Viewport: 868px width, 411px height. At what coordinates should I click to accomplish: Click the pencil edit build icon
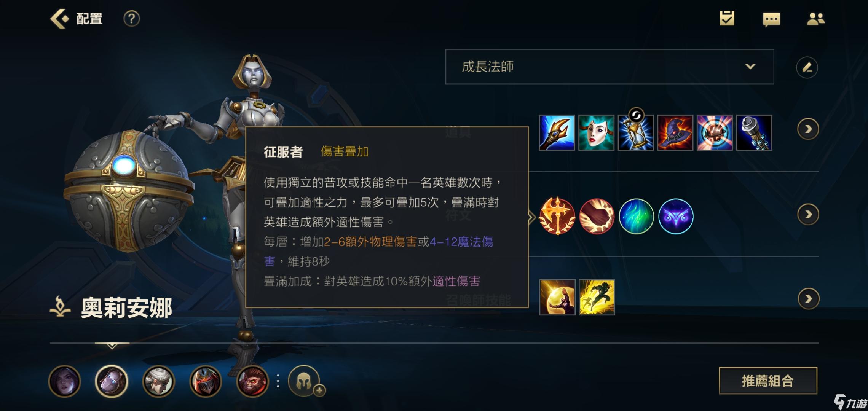coord(807,67)
